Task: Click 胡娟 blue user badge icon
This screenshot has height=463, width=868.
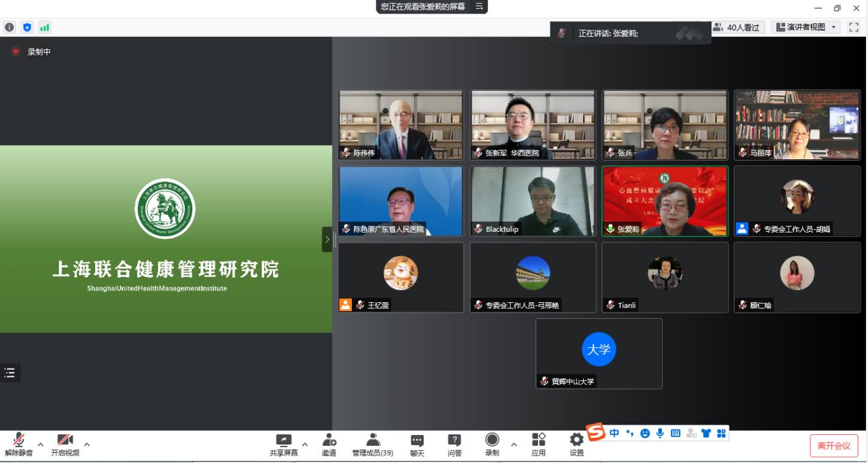Action: pos(742,229)
